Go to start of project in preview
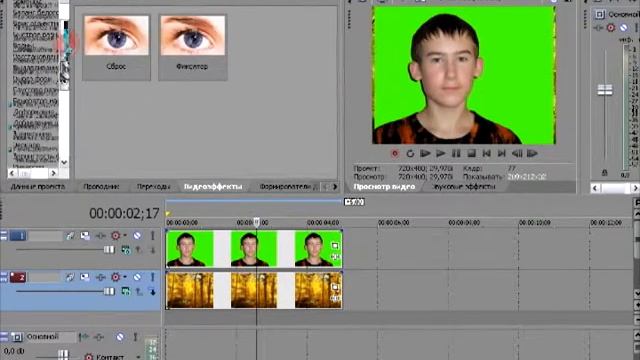The image size is (640, 360). coord(487,153)
